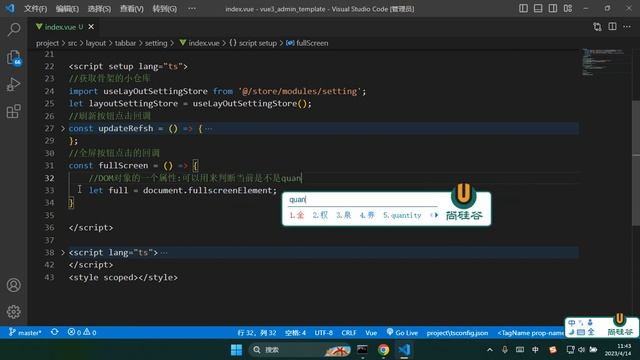Open Chrome from the taskbar

[383, 350]
